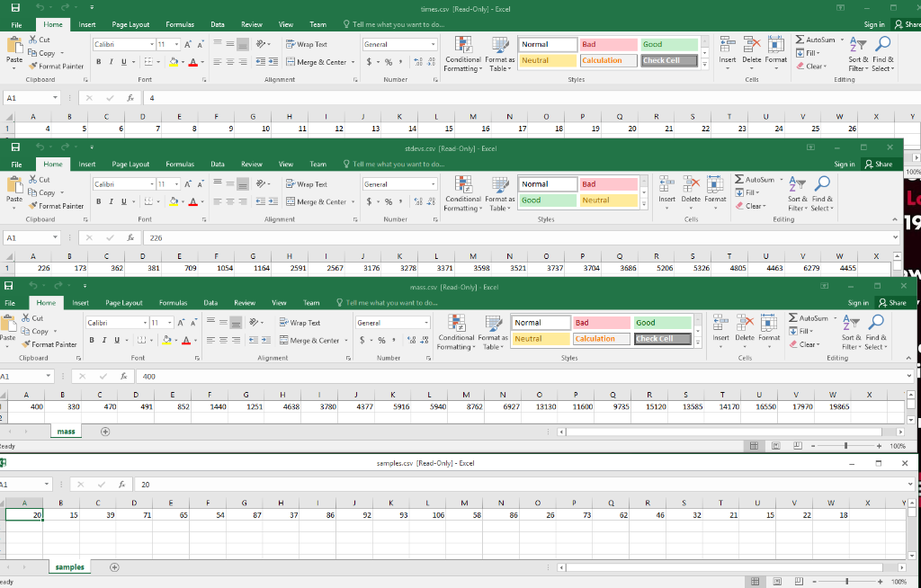Open the Number Format dropdown showing General
This screenshot has height=588, width=921.
point(398,43)
